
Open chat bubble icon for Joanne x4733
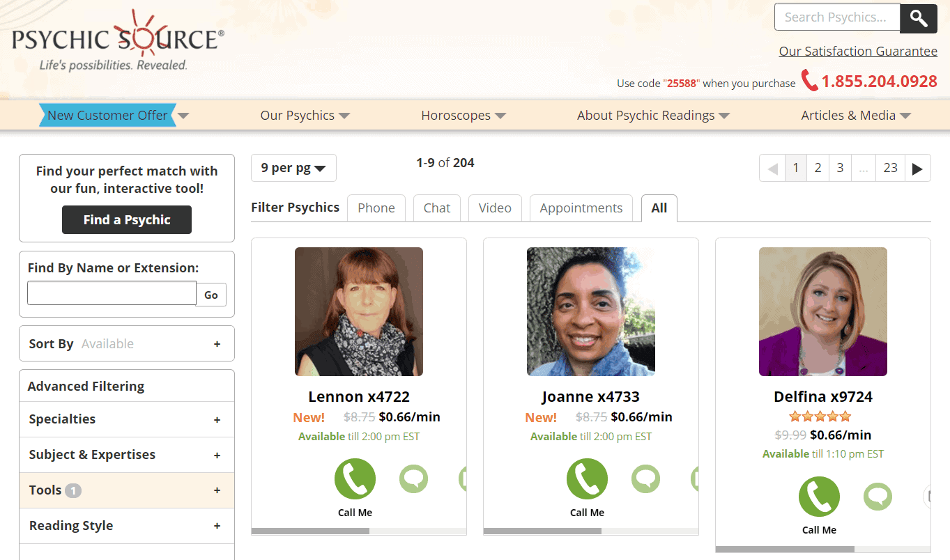pyautogui.click(x=645, y=479)
